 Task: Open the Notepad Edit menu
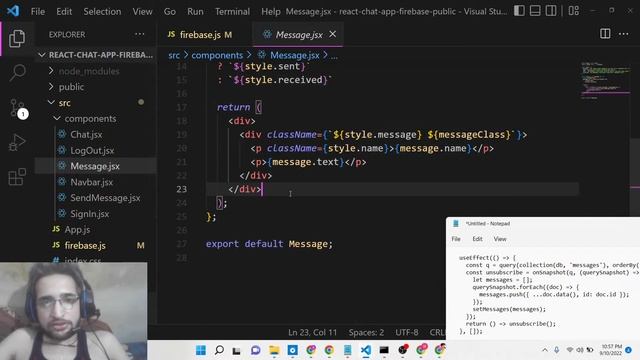coord(477,239)
